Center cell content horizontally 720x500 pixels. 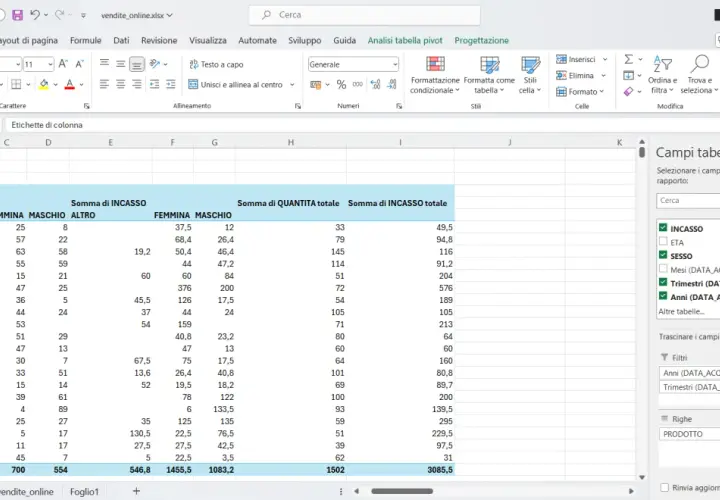coord(120,84)
